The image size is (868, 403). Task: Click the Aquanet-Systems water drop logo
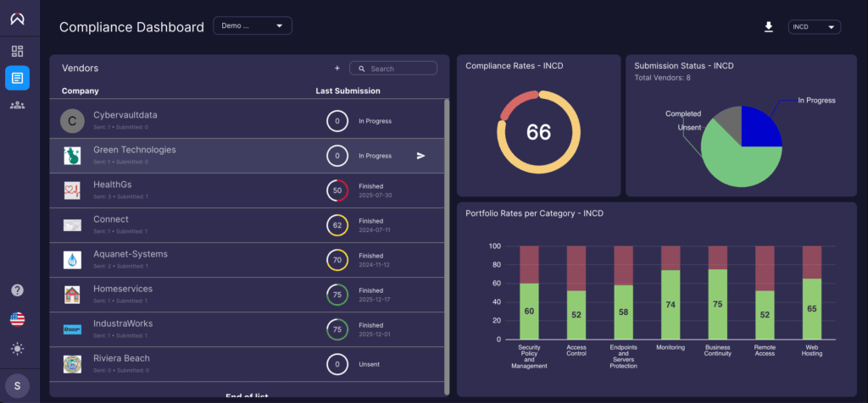point(73,260)
